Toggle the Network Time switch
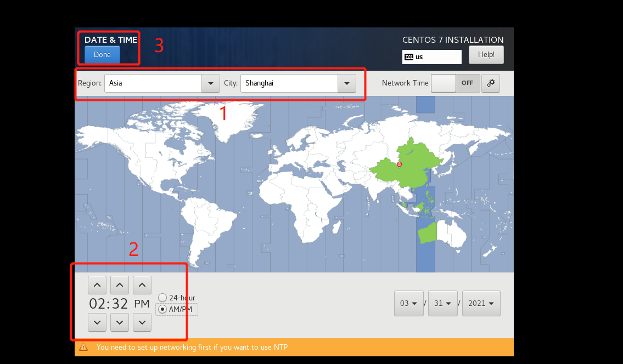623x364 pixels. [x=455, y=83]
